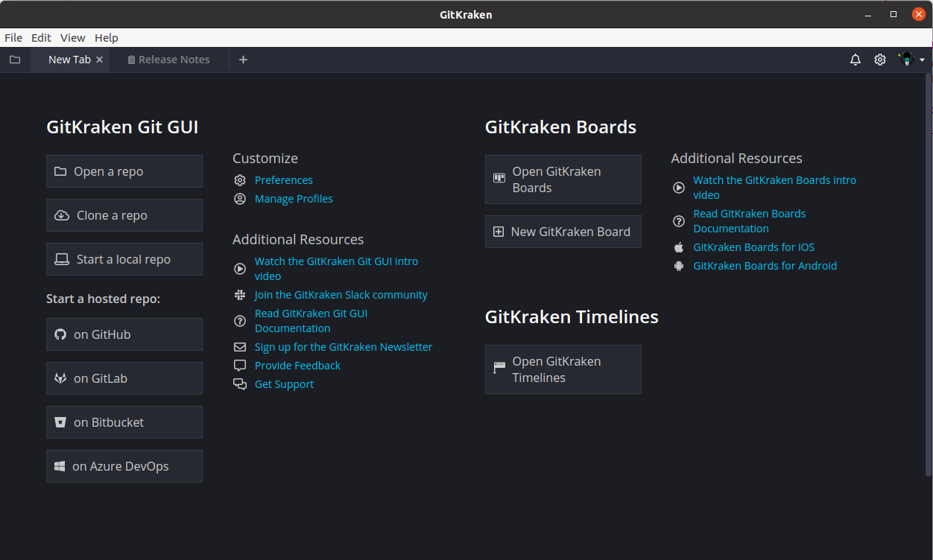This screenshot has width=933, height=560.
Task: Open the Get Support link
Action: click(x=284, y=384)
